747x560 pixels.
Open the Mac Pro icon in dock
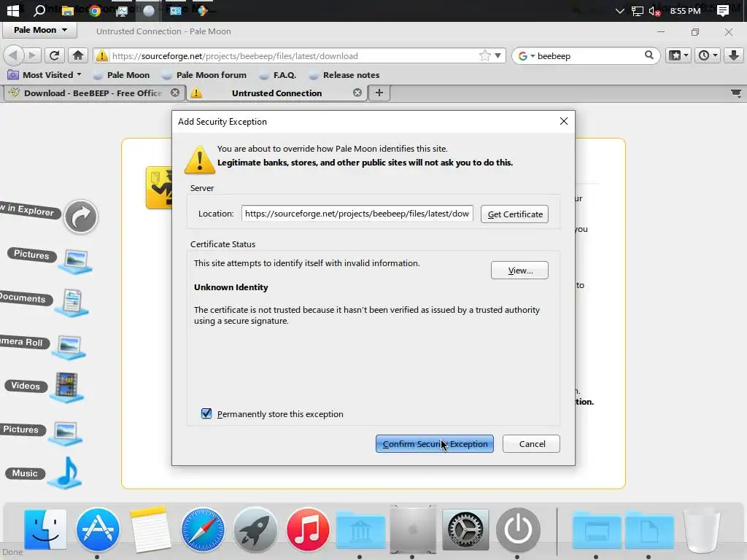click(413, 529)
